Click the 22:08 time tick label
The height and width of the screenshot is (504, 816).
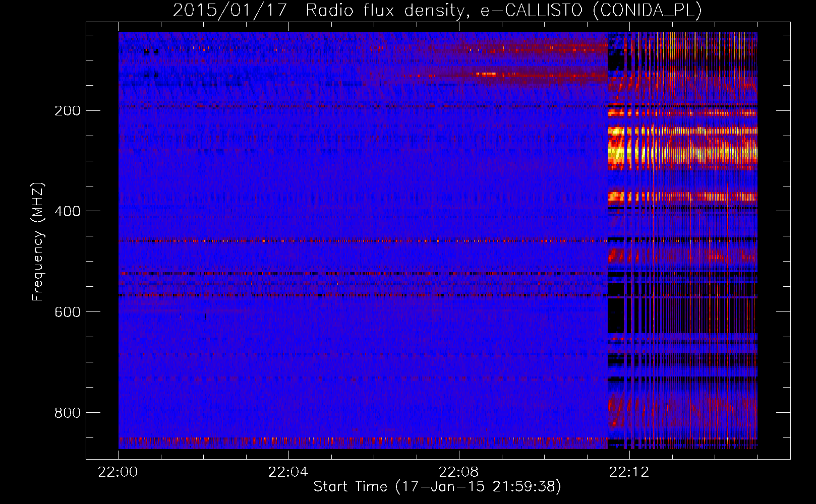coord(459,472)
